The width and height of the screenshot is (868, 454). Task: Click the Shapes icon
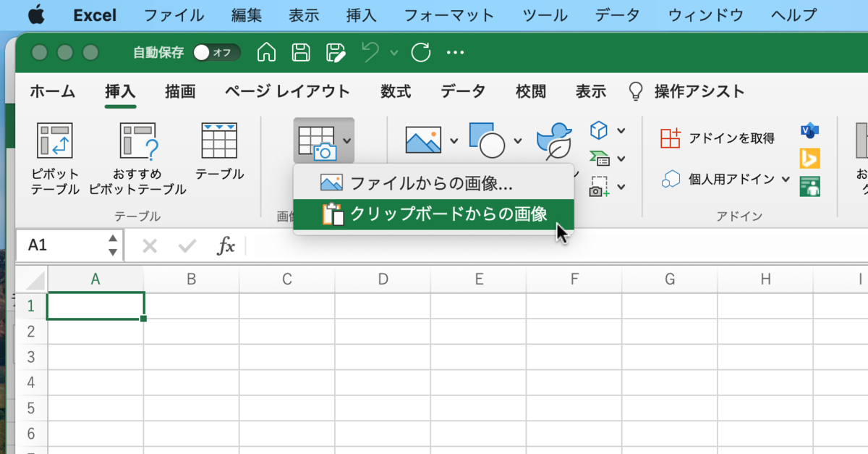click(487, 139)
